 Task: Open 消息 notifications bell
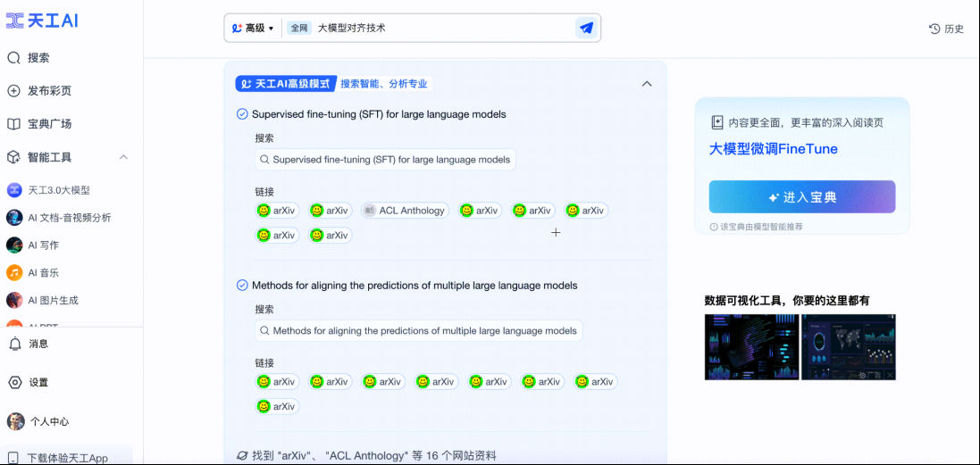(15, 344)
